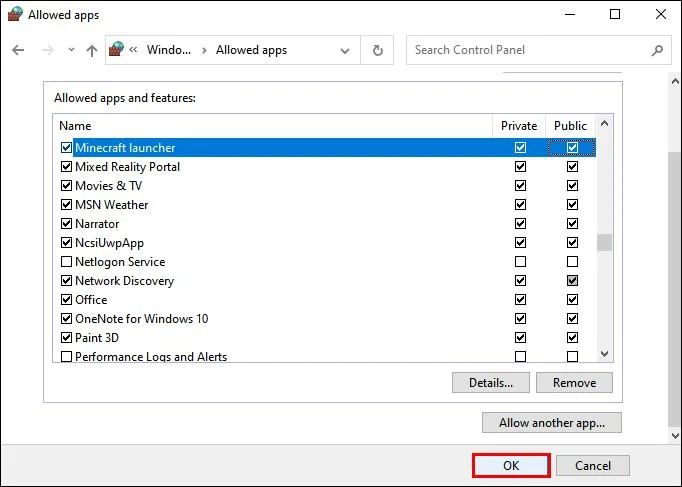This screenshot has width=682, height=487.
Task: Toggle Public checkbox for Paint 3D
Action: click(x=572, y=337)
